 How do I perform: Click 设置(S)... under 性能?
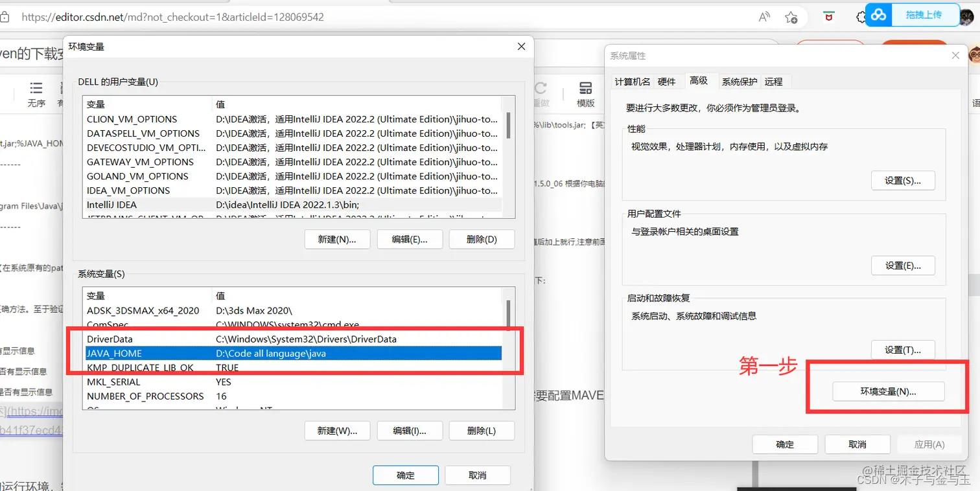[903, 181]
